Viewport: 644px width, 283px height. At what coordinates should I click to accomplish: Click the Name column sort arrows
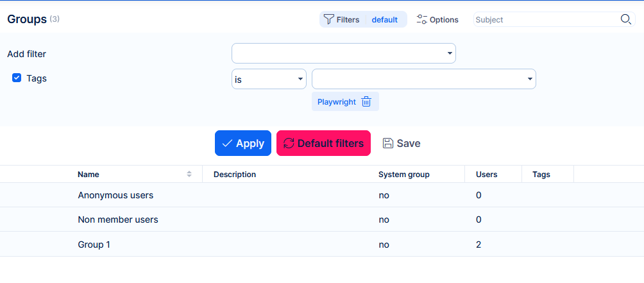click(189, 174)
